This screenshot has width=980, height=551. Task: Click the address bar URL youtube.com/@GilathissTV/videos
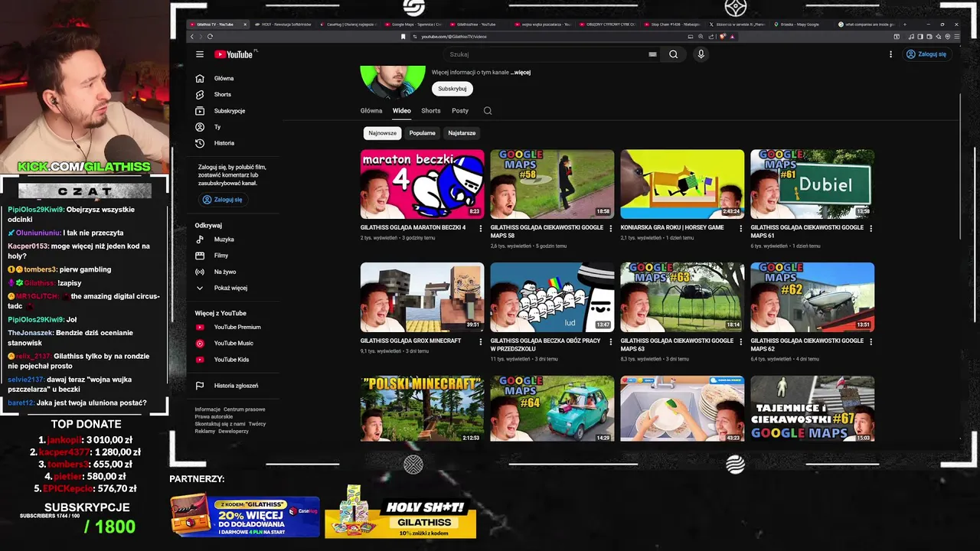(x=454, y=36)
